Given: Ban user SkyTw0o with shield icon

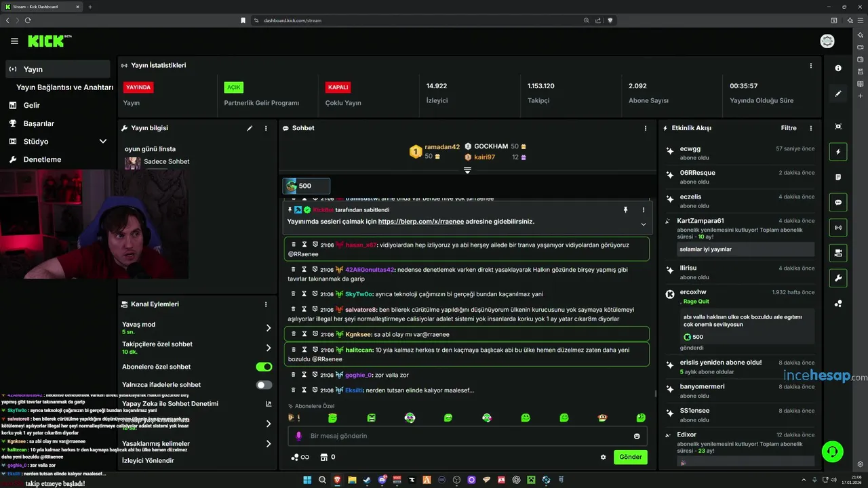Looking at the screenshot, I should pos(315,294).
